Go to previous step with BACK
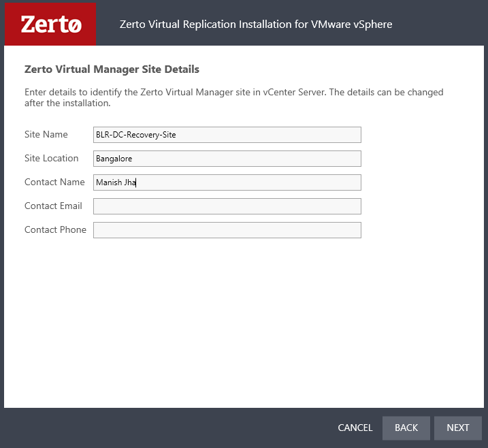The height and width of the screenshot is (448, 488). [406, 428]
